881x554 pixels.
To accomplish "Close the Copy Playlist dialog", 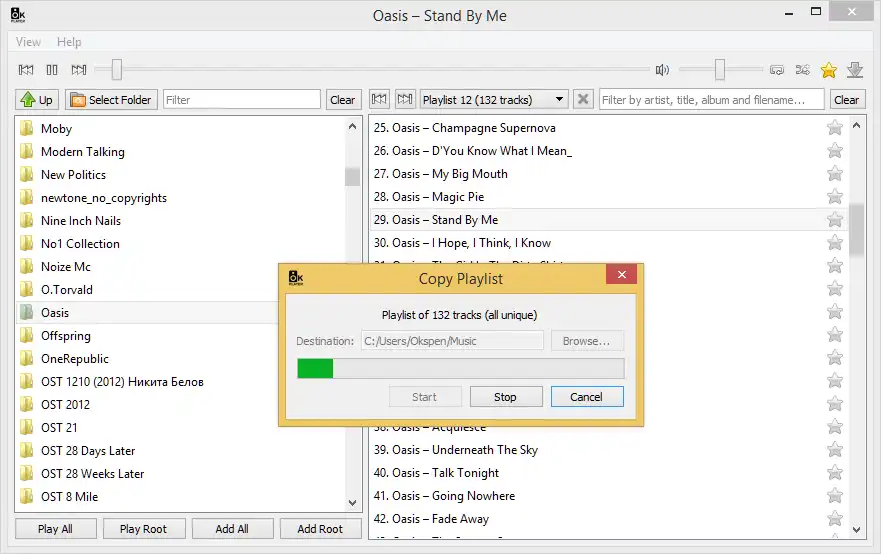I will coord(621,274).
